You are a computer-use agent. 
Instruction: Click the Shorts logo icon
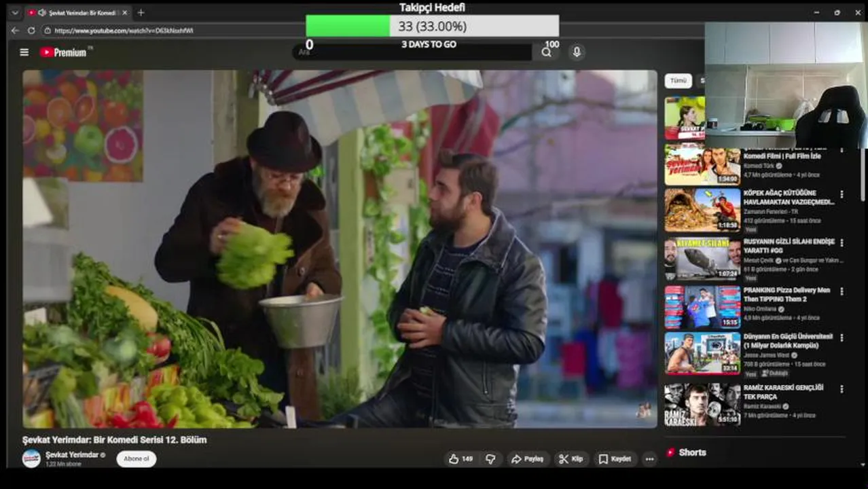pyautogui.click(x=670, y=452)
